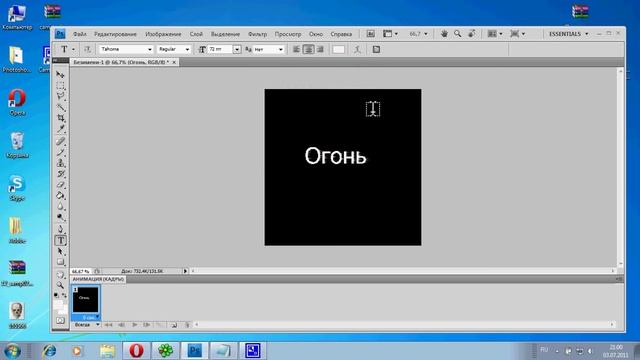
Task: Open the Окно menu
Action: click(x=316, y=34)
